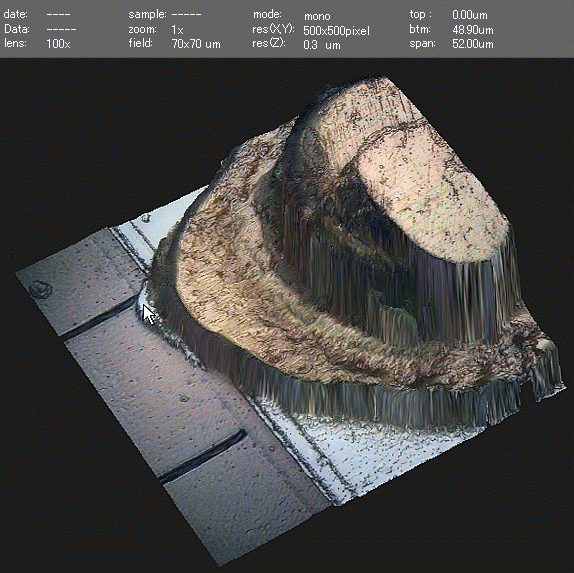Screen dimensions: 574x573
Task: Click the span label in header
Action: [x=422, y=44]
